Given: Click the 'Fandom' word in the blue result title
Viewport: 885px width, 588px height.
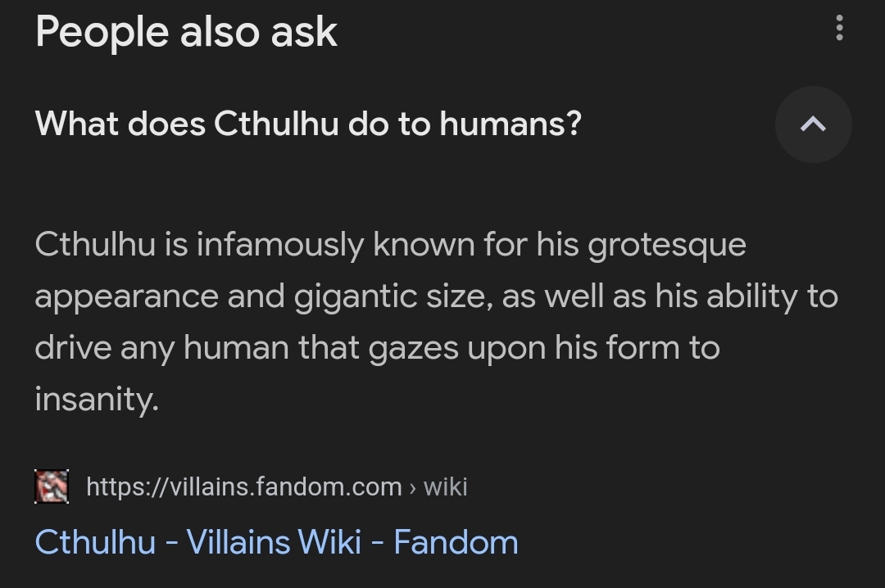Looking at the screenshot, I should tap(456, 541).
